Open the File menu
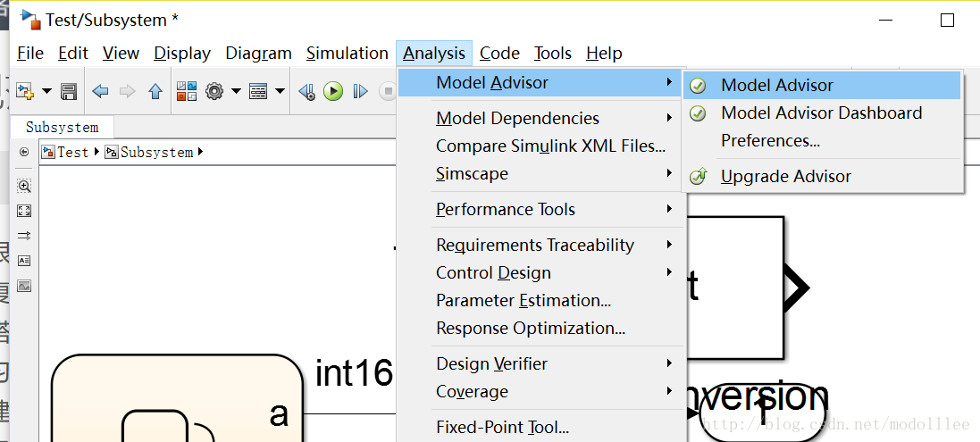The width and height of the screenshot is (980, 442). coord(30,54)
